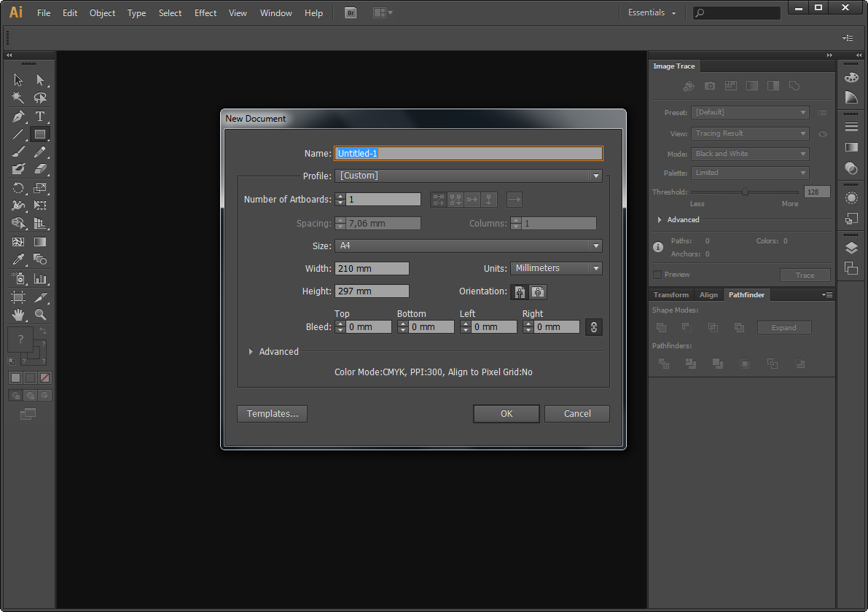
Task: Open the Effect menu
Action: click(206, 12)
